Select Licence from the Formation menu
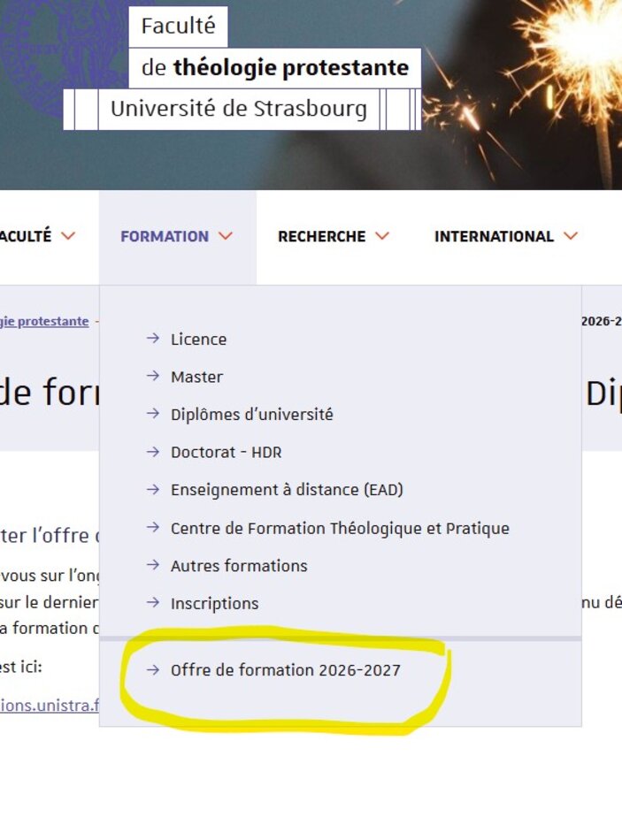 click(x=198, y=339)
